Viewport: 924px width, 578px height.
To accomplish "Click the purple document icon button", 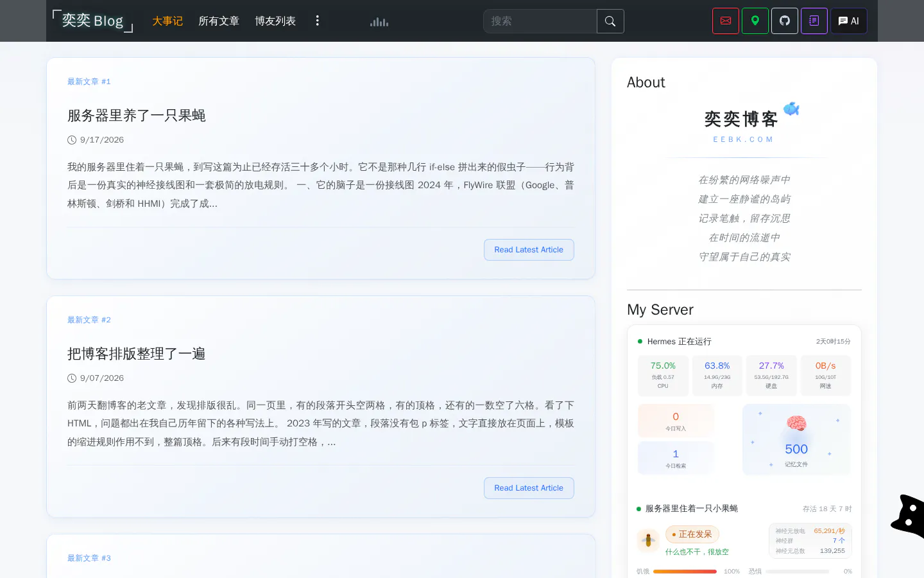I will click(814, 21).
